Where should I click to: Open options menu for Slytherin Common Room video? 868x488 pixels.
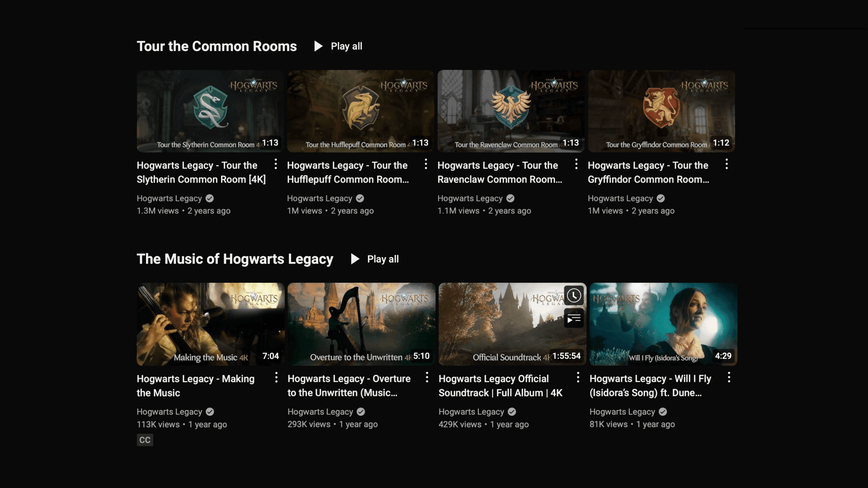tap(275, 164)
